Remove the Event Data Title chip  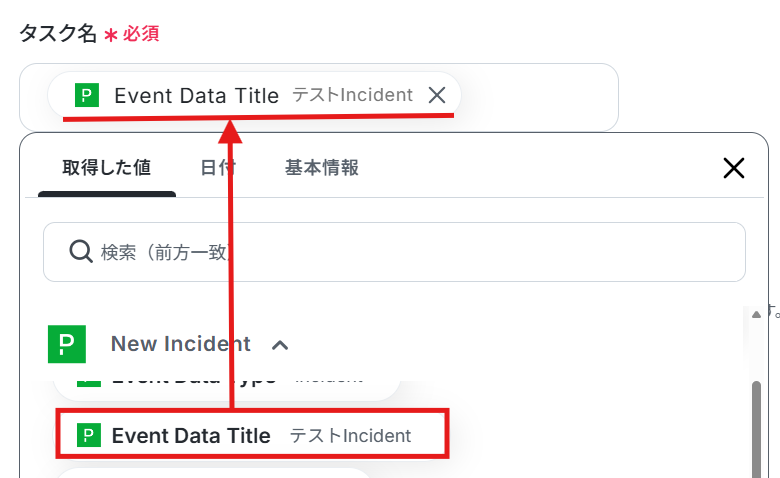pyautogui.click(x=437, y=95)
